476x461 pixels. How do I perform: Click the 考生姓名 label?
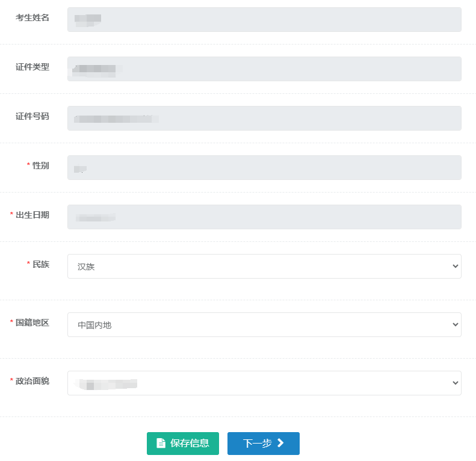32,17
